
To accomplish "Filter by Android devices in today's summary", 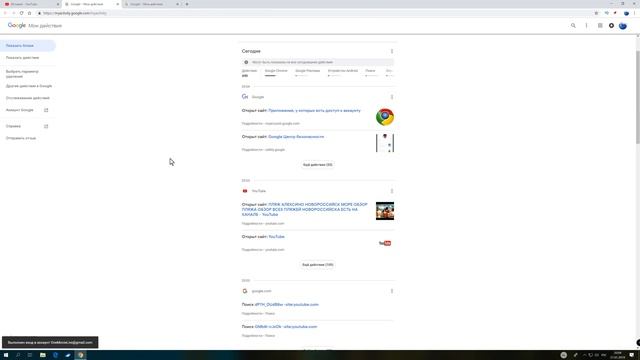I will tap(342, 72).
